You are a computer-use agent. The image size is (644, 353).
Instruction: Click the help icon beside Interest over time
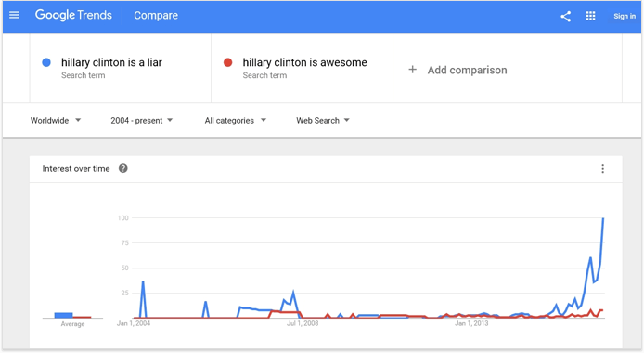122,168
